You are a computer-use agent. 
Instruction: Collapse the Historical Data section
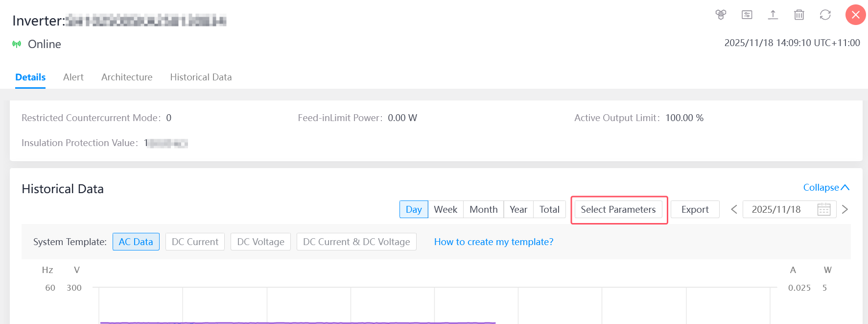pyautogui.click(x=826, y=187)
